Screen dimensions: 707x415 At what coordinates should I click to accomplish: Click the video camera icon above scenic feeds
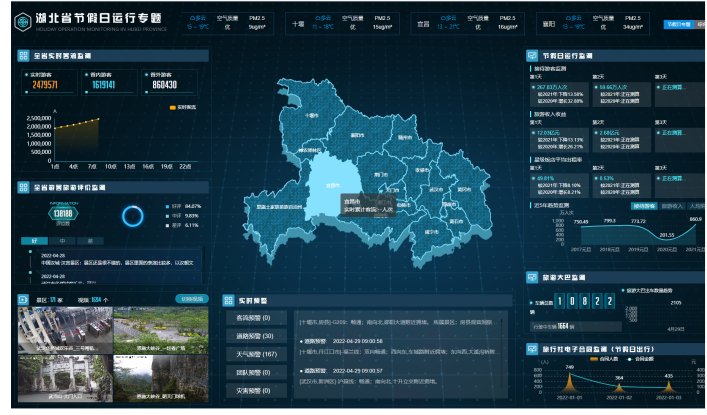[25, 299]
